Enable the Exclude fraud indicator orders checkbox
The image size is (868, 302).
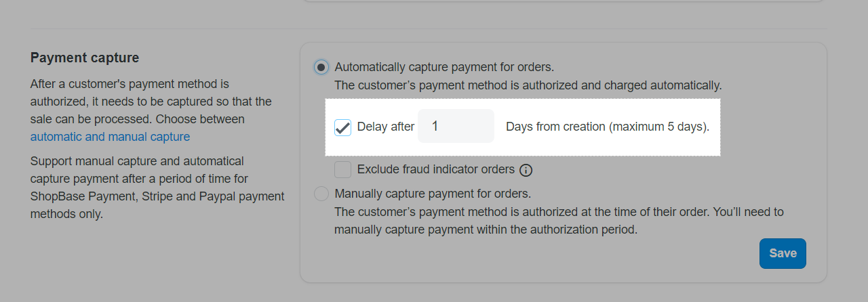click(342, 169)
